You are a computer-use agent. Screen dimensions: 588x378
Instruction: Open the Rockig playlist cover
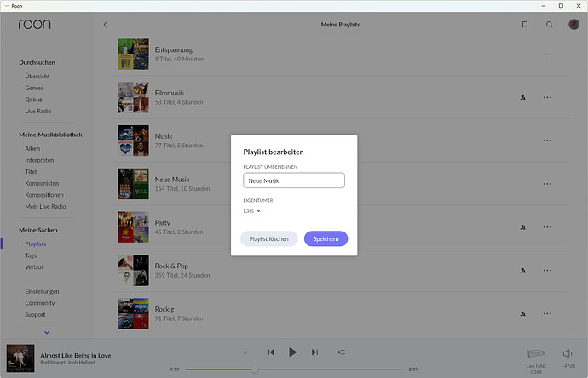pyautogui.click(x=133, y=313)
